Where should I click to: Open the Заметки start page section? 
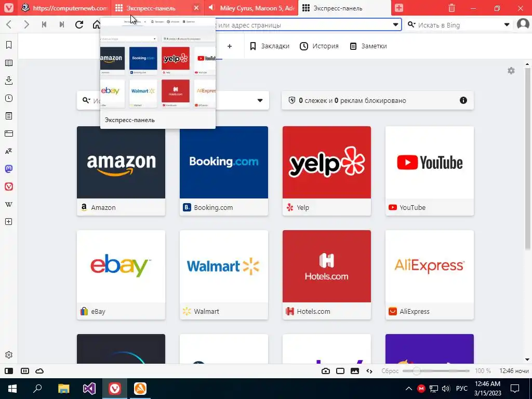coord(368,46)
